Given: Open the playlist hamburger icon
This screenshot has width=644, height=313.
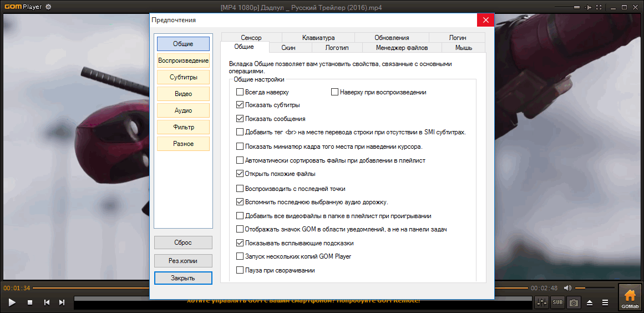Looking at the screenshot, I should point(605,302).
